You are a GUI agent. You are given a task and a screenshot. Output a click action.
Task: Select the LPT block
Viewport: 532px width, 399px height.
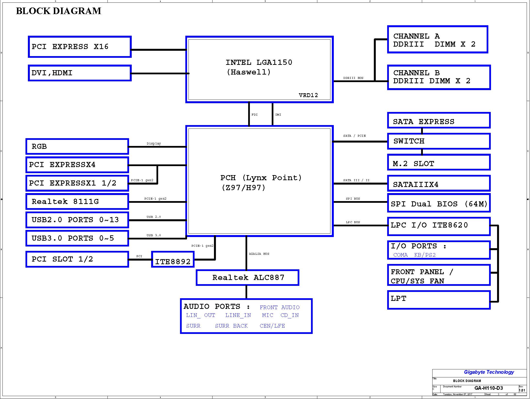(x=439, y=300)
